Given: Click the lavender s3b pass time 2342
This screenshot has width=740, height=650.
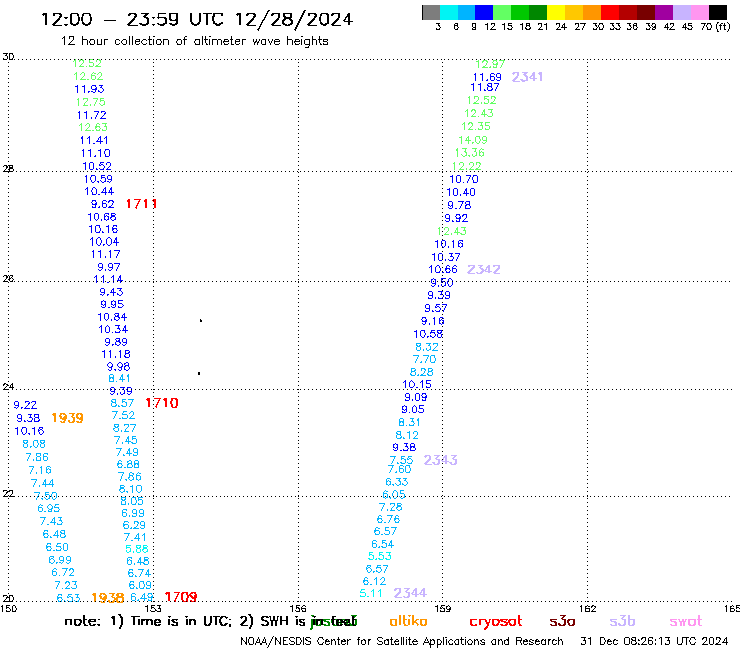Looking at the screenshot, I should (x=484, y=269).
